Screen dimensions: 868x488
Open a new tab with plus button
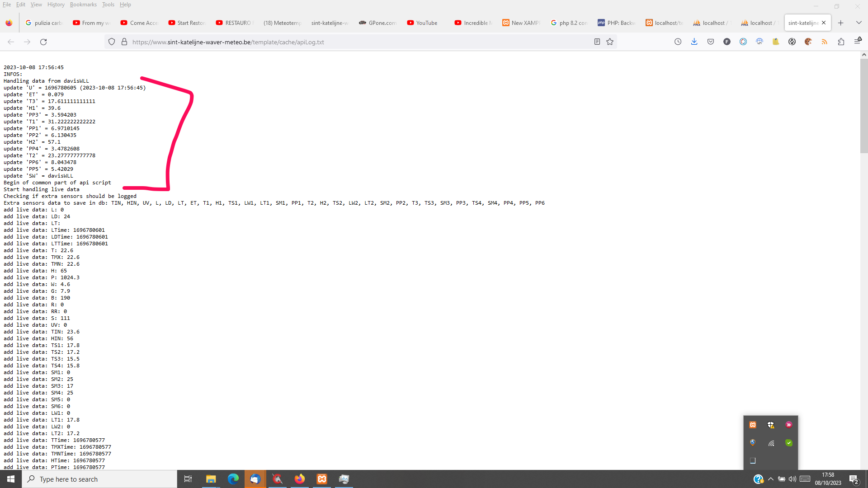(841, 23)
